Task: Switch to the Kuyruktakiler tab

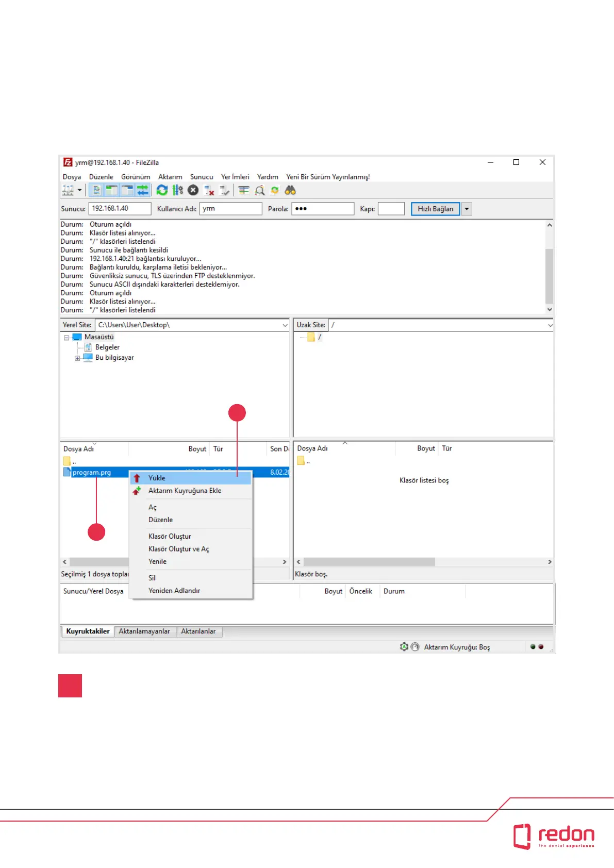Action: (x=88, y=631)
